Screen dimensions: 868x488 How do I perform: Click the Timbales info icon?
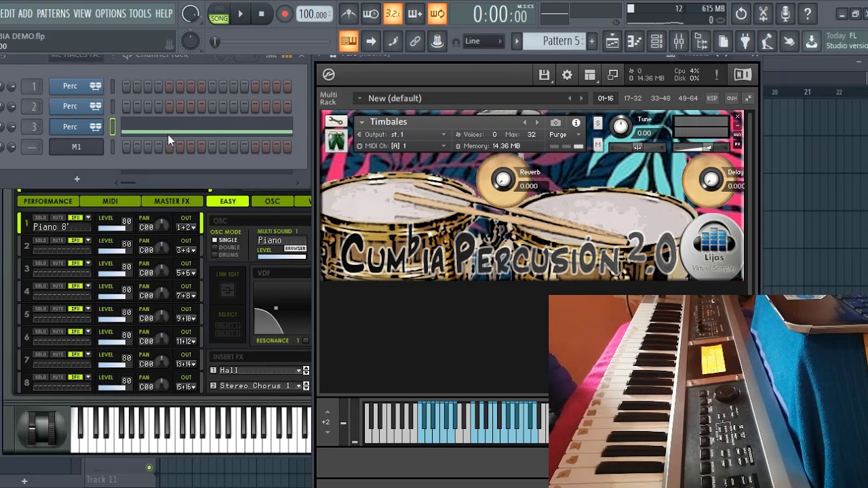[x=576, y=123]
